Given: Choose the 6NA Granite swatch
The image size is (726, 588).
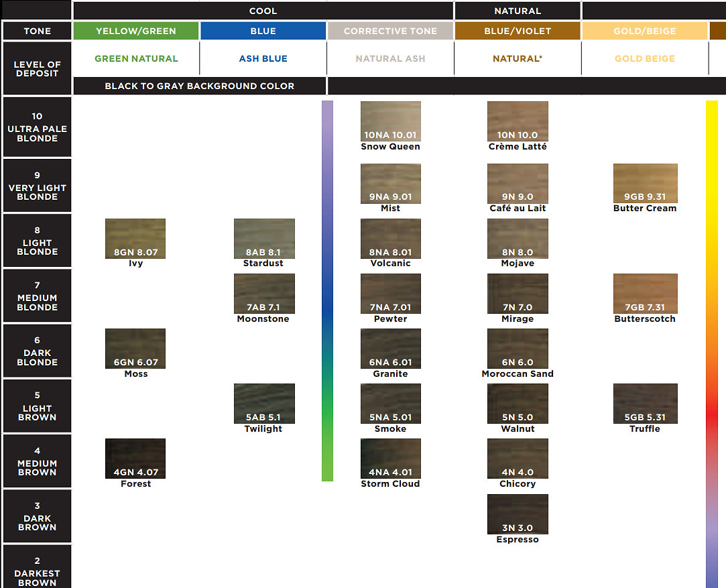Looking at the screenshot, I should tap(390, 348).
